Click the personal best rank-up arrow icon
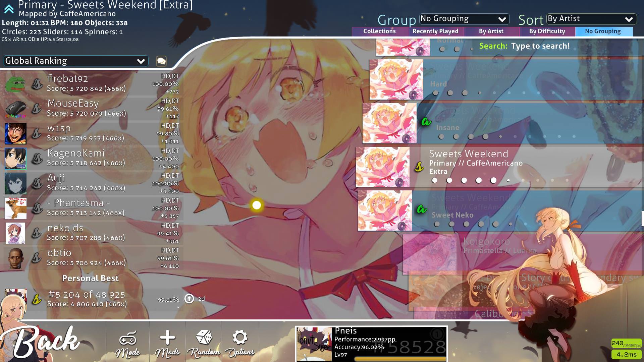 (189, 299)
